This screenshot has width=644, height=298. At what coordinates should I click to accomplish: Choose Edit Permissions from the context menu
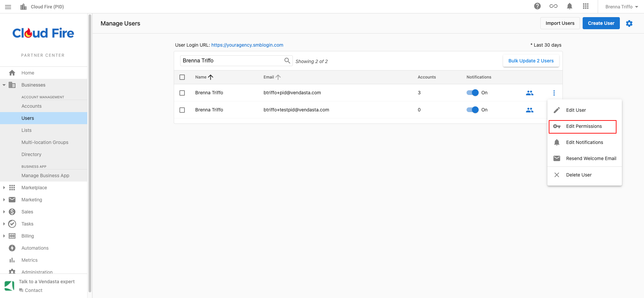[x=585, y=126]
